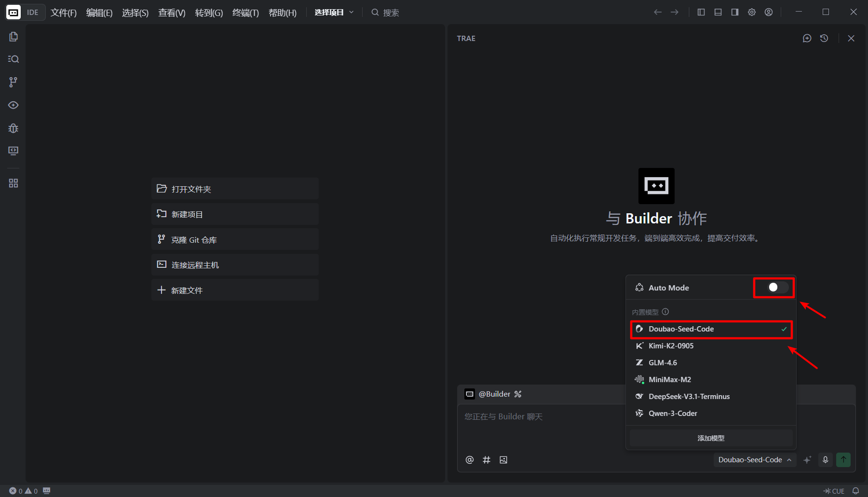Open chat history clock icon
The image size is (868, 497).
point(824,38)
